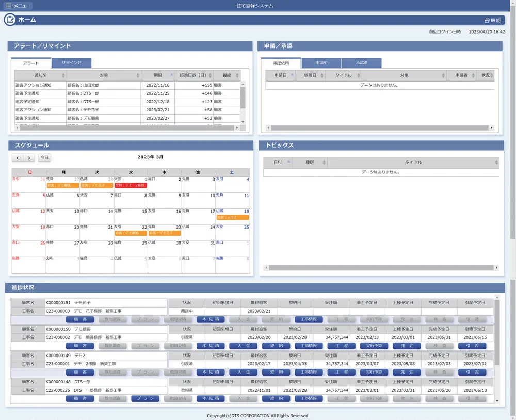This screenshot has height=420, width=516.
Task: Open the 申請中 tab
Action: (x=321, y=62)
